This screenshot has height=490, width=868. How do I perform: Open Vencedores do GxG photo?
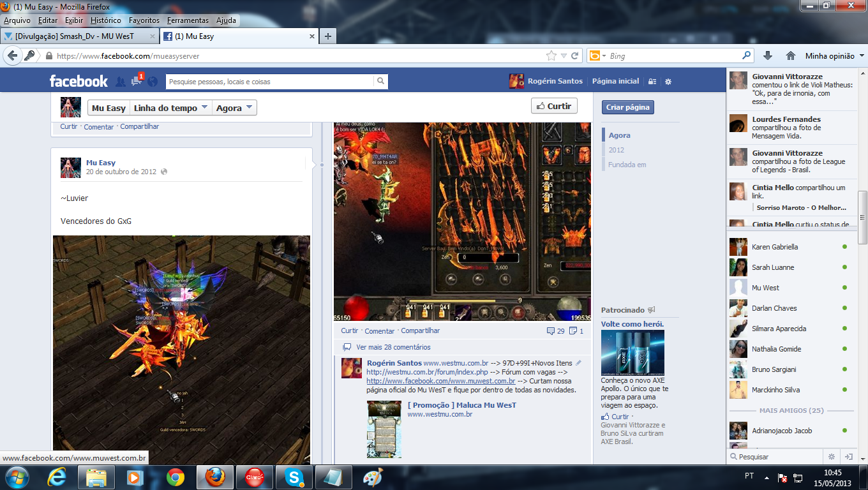(181, 350)
